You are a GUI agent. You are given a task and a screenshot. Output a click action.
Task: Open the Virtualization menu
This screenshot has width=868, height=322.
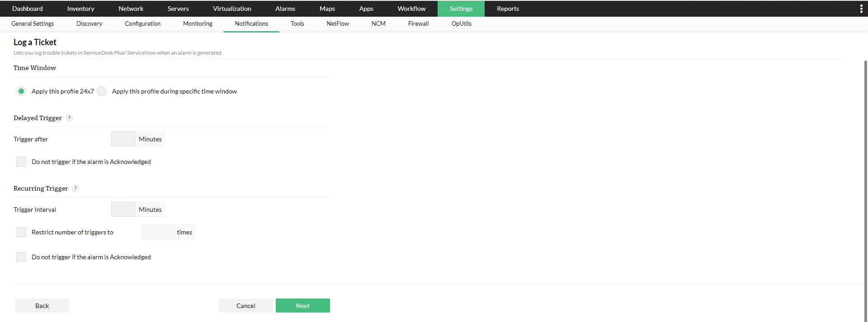[232, 9]
